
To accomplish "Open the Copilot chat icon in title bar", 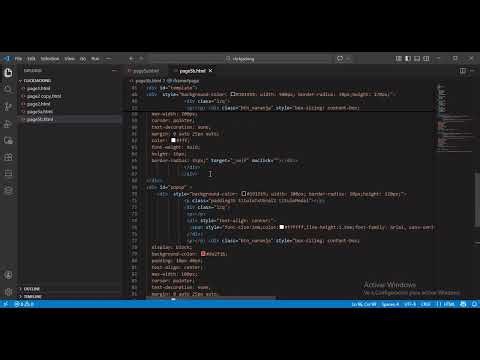I will click(340, 59).
